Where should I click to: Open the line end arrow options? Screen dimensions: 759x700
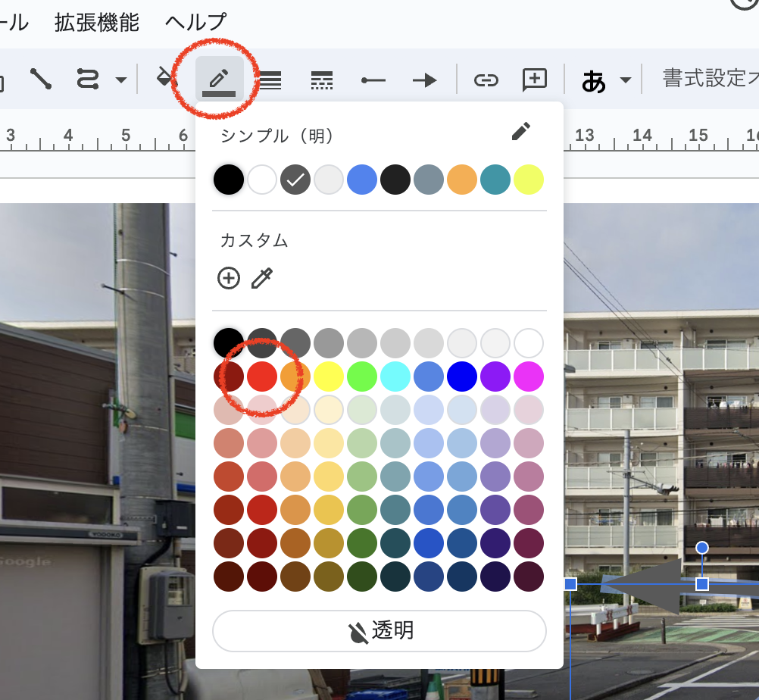click(x=425, y=80)
